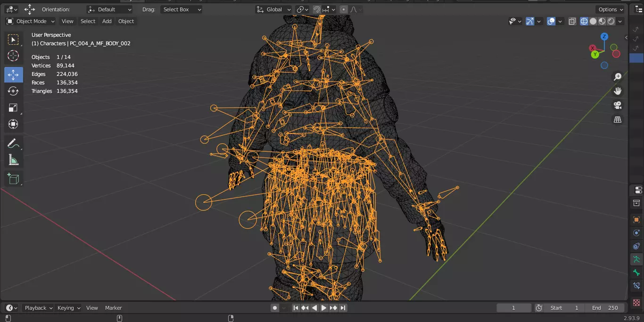Viewport: 644px width, 322px height.
Task: Open the pivot point dropdown
Action: (302, 9)
